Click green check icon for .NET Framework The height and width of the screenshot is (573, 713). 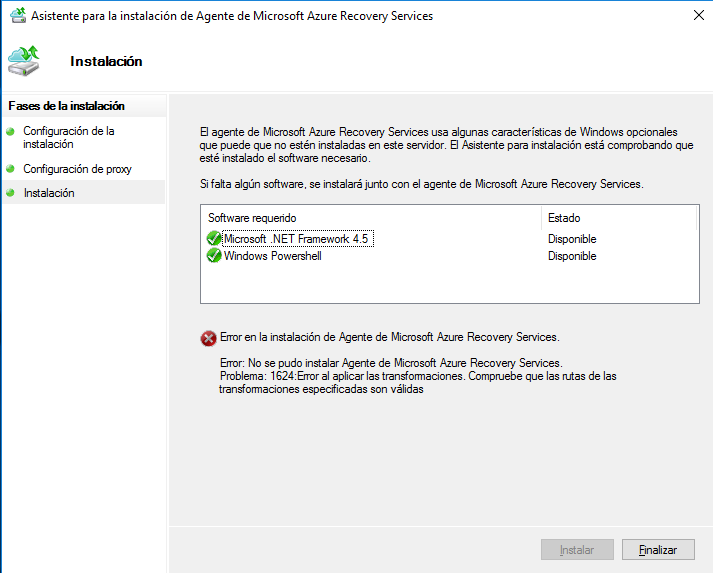click(x=214, y=238)
